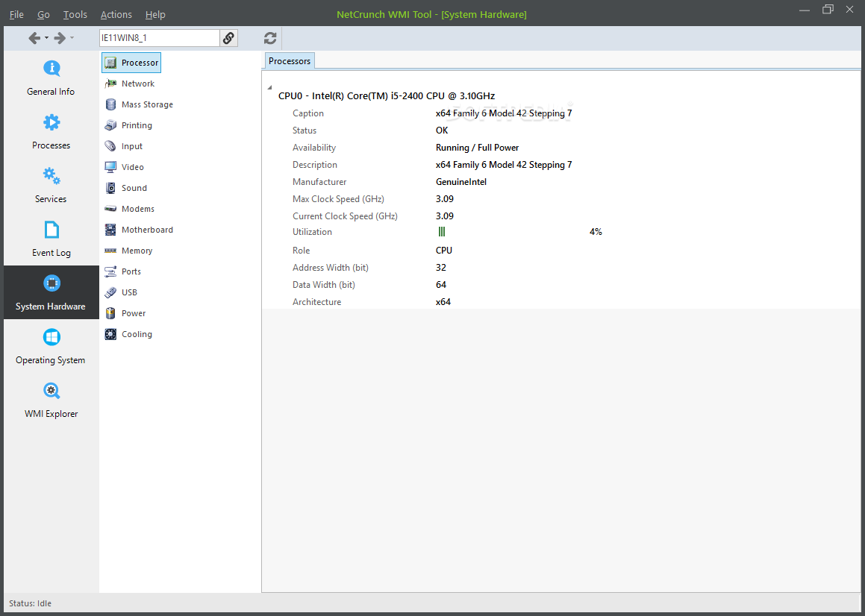Image resolution: width=865 pixels, height=616 pixels.
Task: Minimize the NetCrunch WMI Tool window
Action: point(805,10)
